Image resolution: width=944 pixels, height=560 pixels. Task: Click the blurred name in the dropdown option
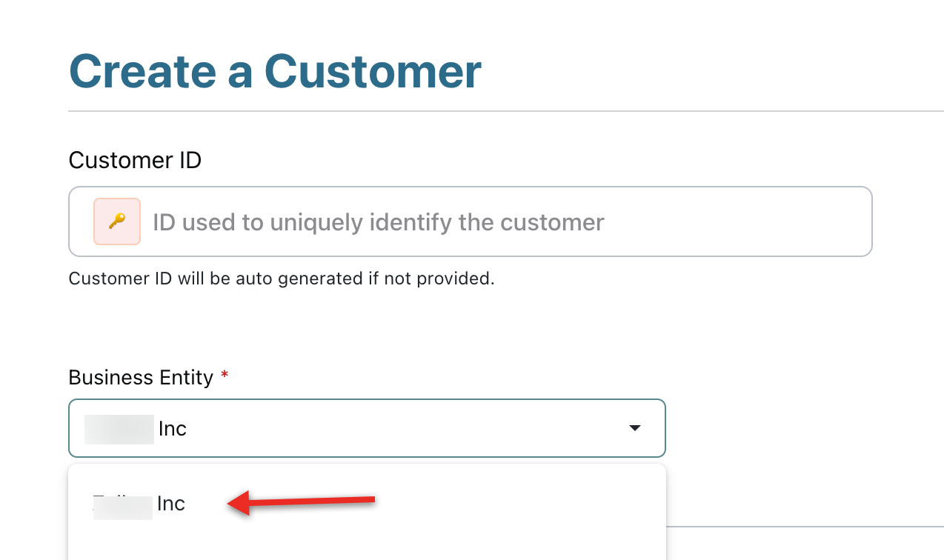click(x=122, y=504)
